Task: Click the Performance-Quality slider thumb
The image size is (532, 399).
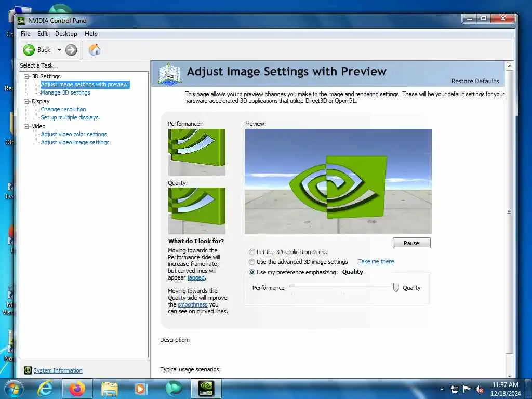Action: (395, 287)
